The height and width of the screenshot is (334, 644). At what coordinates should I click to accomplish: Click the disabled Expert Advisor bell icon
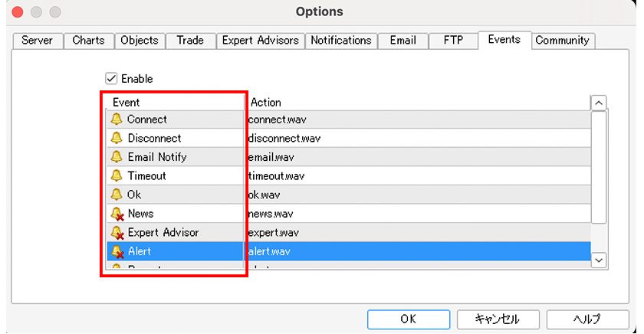click(x=117, y=232)
